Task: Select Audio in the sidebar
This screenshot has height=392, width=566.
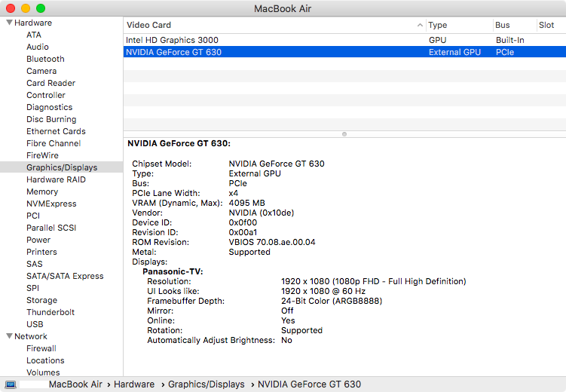Action: click(x=38, y=47)
